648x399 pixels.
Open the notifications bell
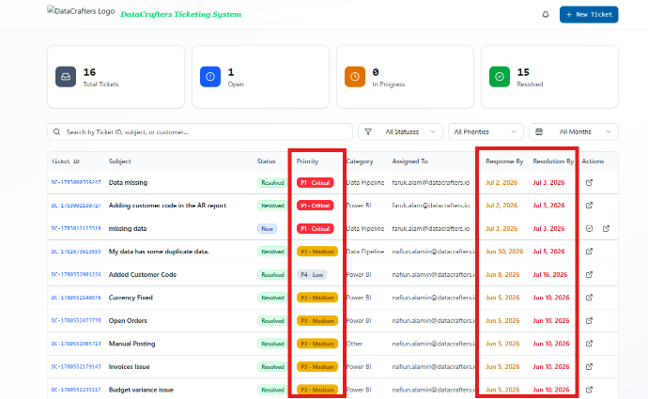coord(546,14)
